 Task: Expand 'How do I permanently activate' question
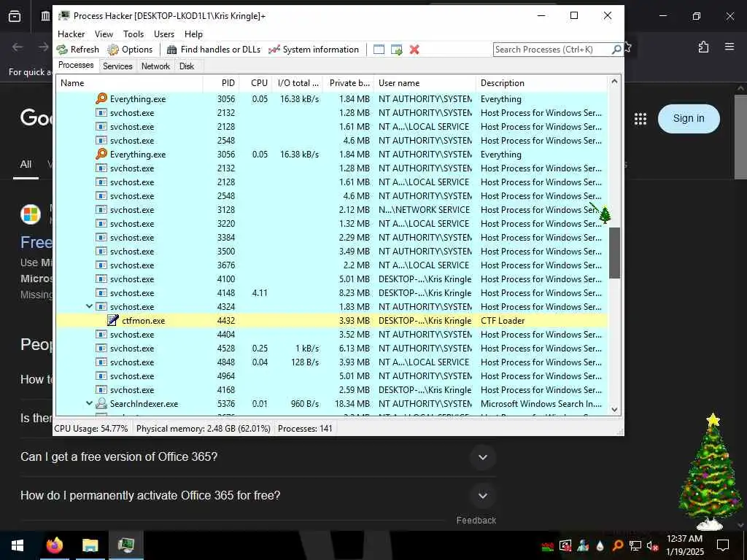point(483,496)
